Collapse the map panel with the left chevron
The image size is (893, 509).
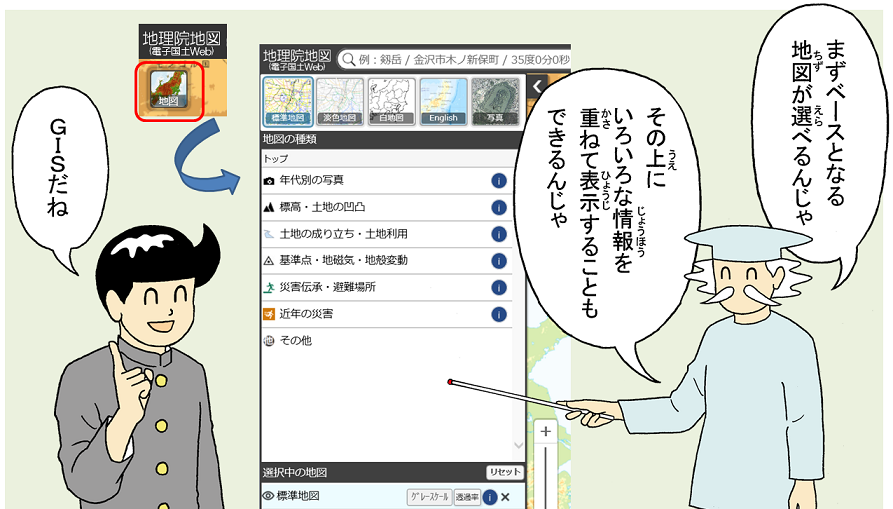[x=536, y=87]
